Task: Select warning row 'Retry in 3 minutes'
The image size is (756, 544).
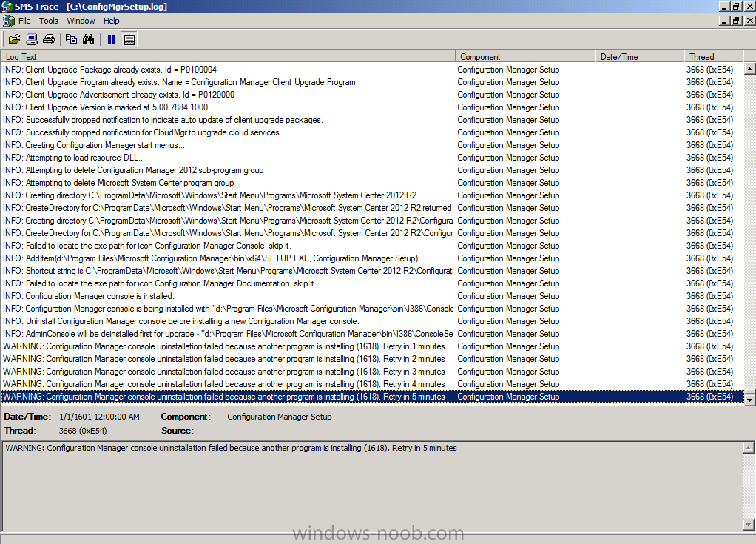Action: click(x=372, y=371)
